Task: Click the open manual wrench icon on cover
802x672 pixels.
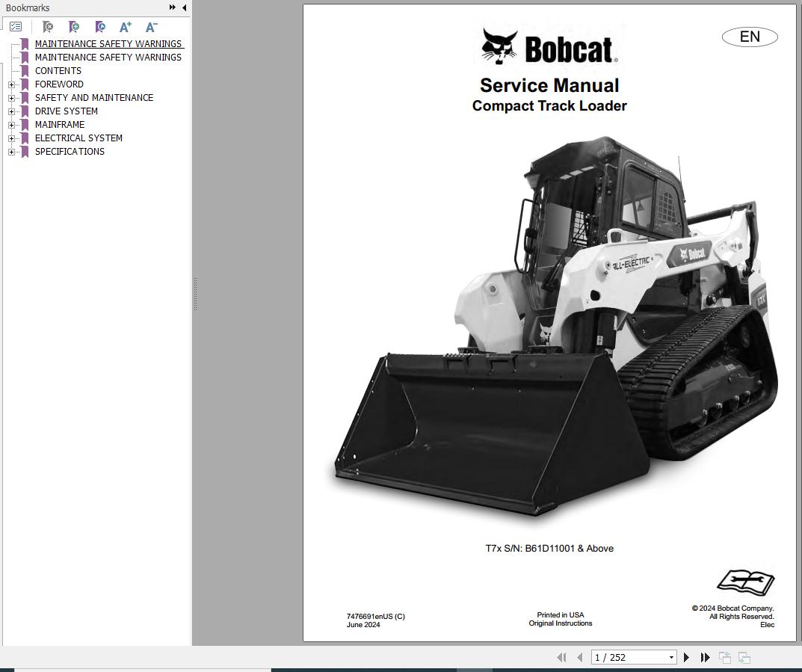Action: click(x=746, y=582)
